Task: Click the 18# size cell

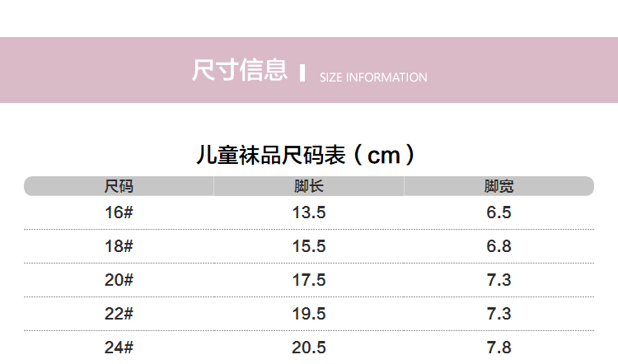Action: coord(119,246)
